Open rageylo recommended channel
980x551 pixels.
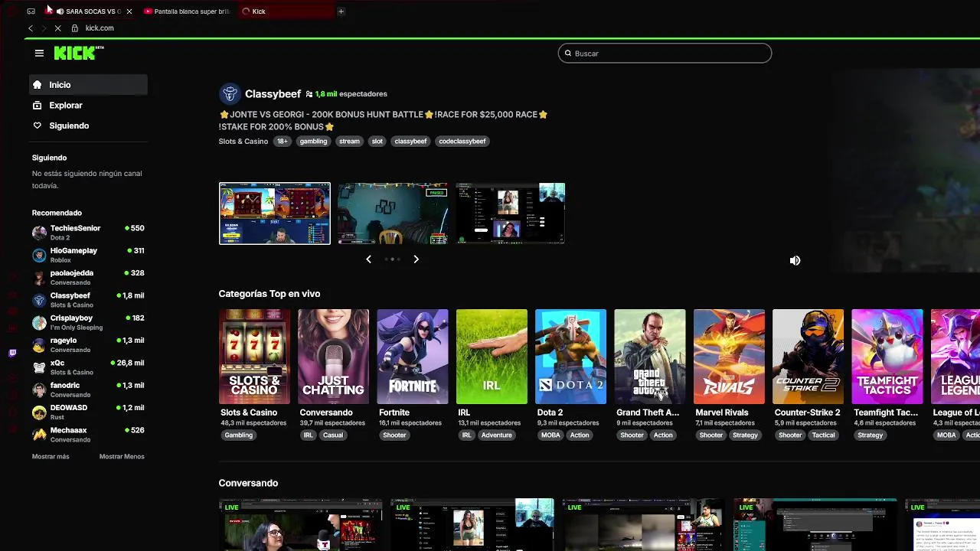coord(88,344)
